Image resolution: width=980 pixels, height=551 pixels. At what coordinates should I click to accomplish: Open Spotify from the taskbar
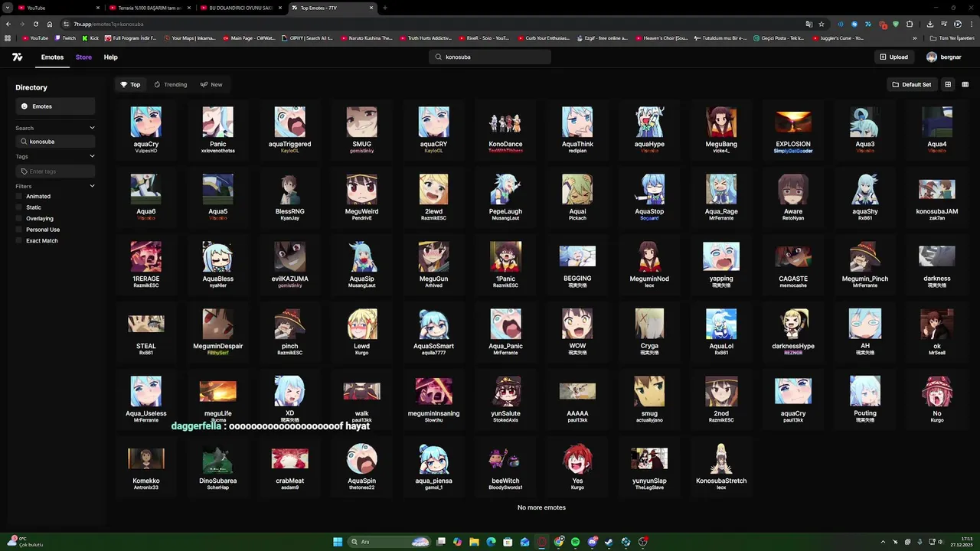tap(575, 542)
